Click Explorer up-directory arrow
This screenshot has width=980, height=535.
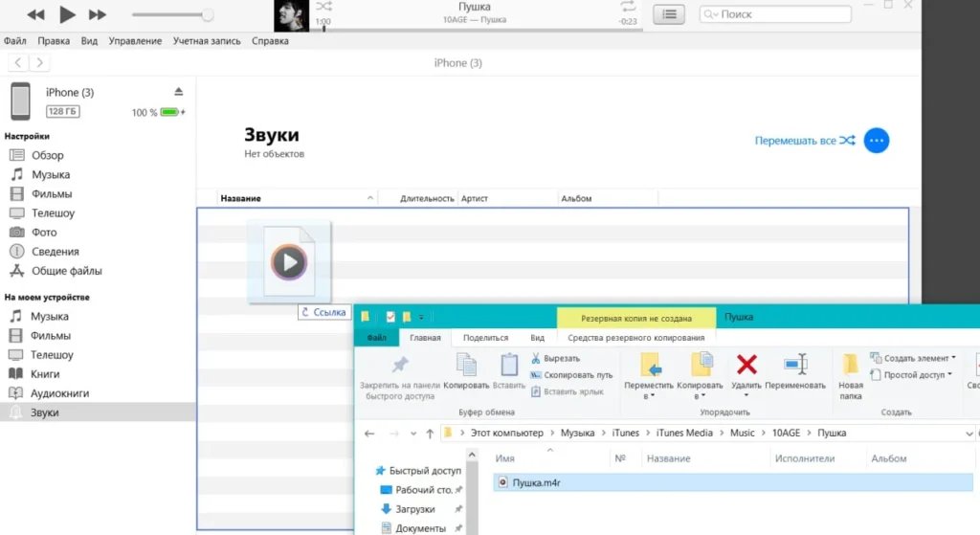tap(430, 434)
